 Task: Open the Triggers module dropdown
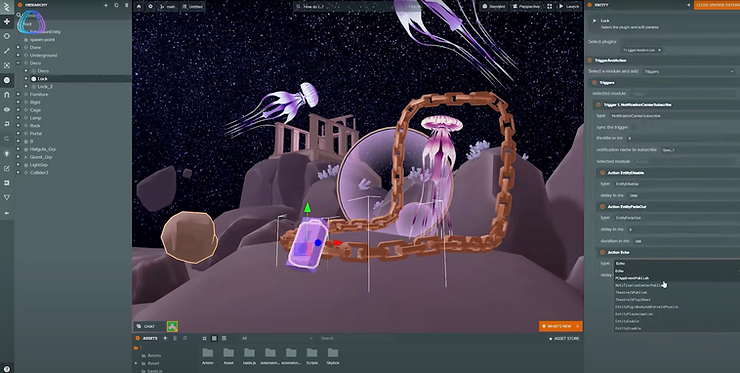coord(689,71)
